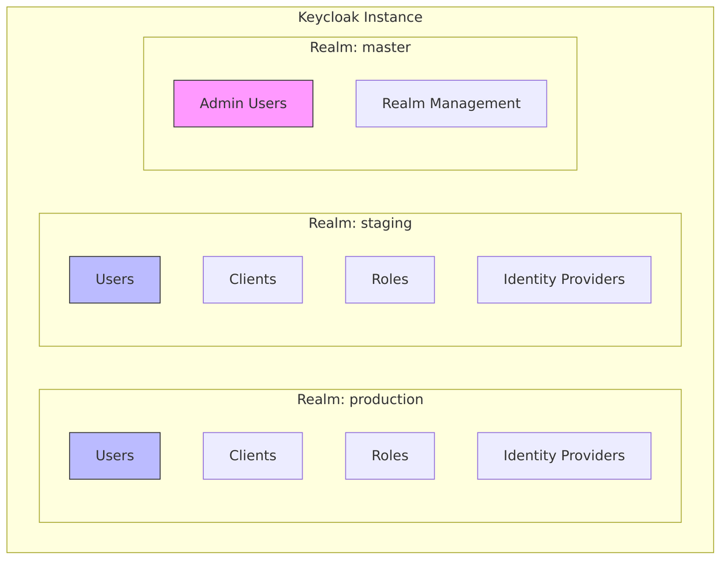Select Clients node in production realm
This screenshot has height=566, width=728.
coord(252,456)
